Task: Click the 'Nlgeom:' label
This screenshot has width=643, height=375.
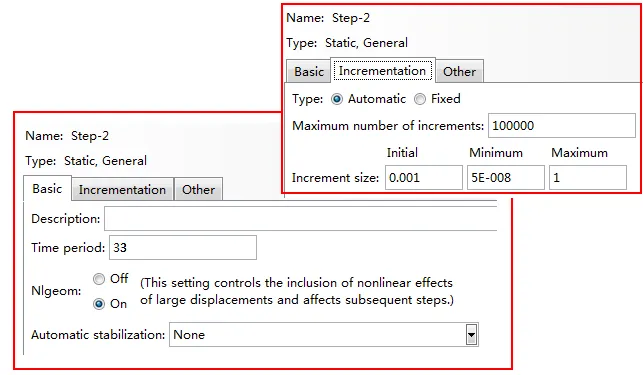Action: (56, 291)
